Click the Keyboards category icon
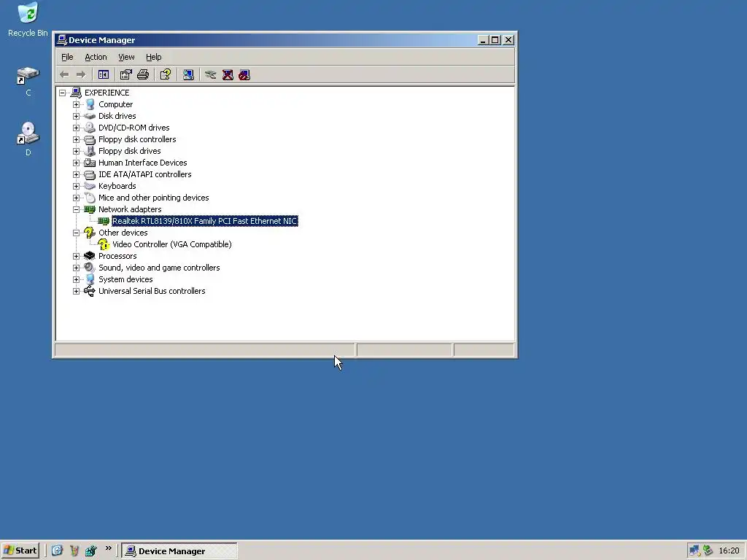 tap(90, 186)
